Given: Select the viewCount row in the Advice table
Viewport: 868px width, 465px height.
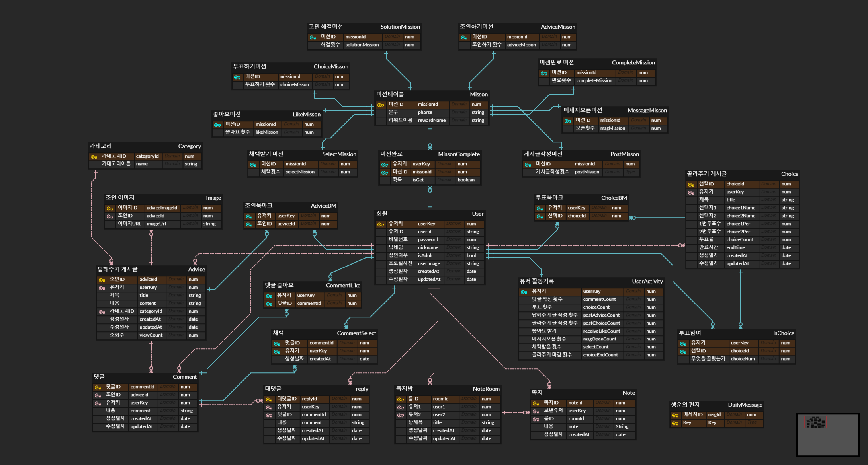Looking at the screenshot, I should click(x=151, y=335).
